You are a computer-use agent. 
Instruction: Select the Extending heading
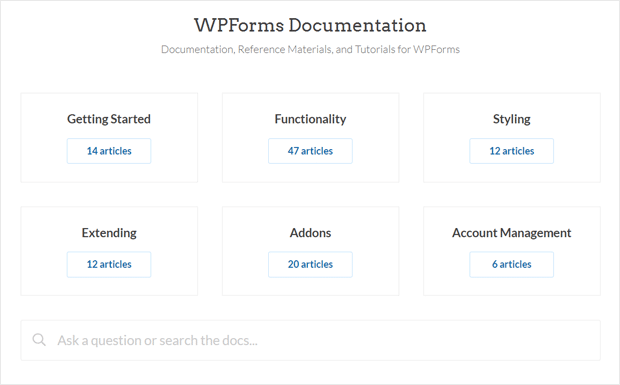point(109,233)
